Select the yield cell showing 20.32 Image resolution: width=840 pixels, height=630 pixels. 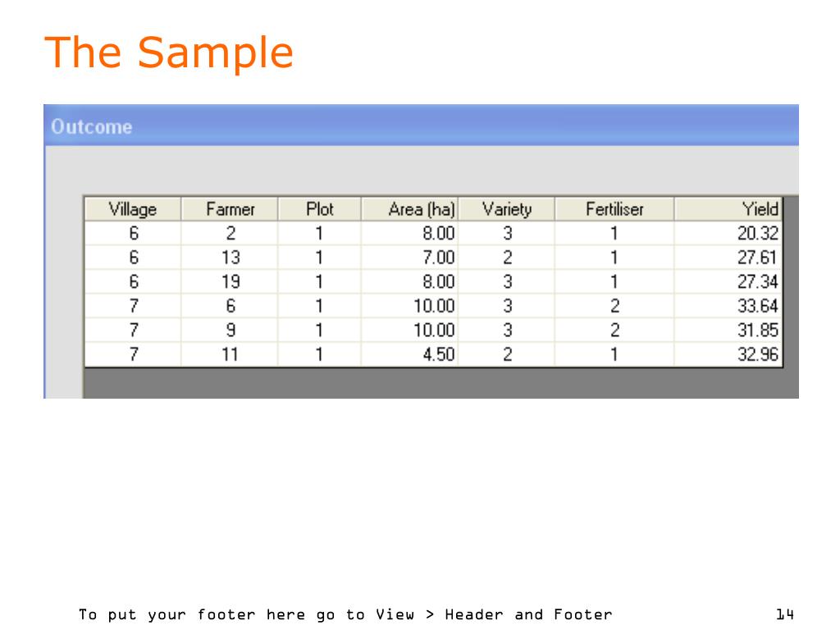728,233
